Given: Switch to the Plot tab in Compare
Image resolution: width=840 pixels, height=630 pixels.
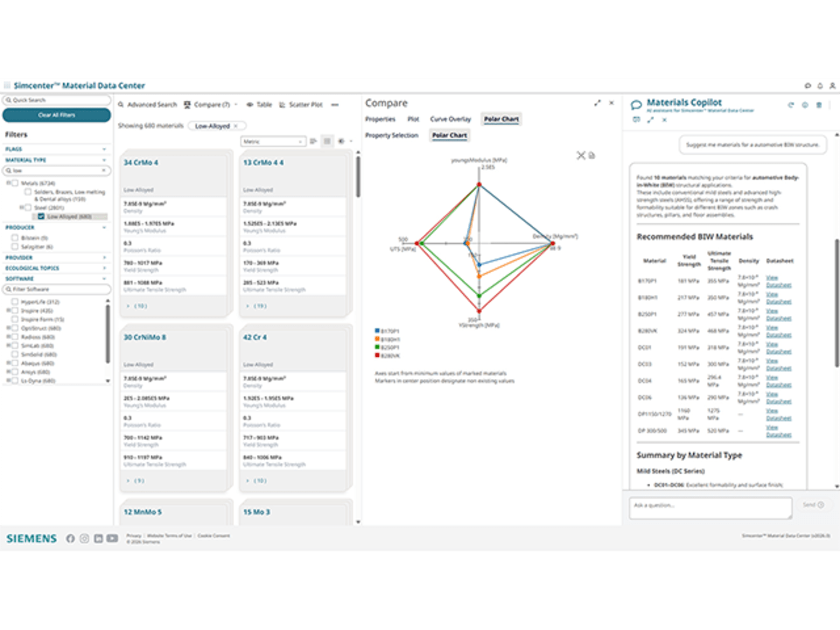Looking at the screenshot, I should click(x=413, y=119).
